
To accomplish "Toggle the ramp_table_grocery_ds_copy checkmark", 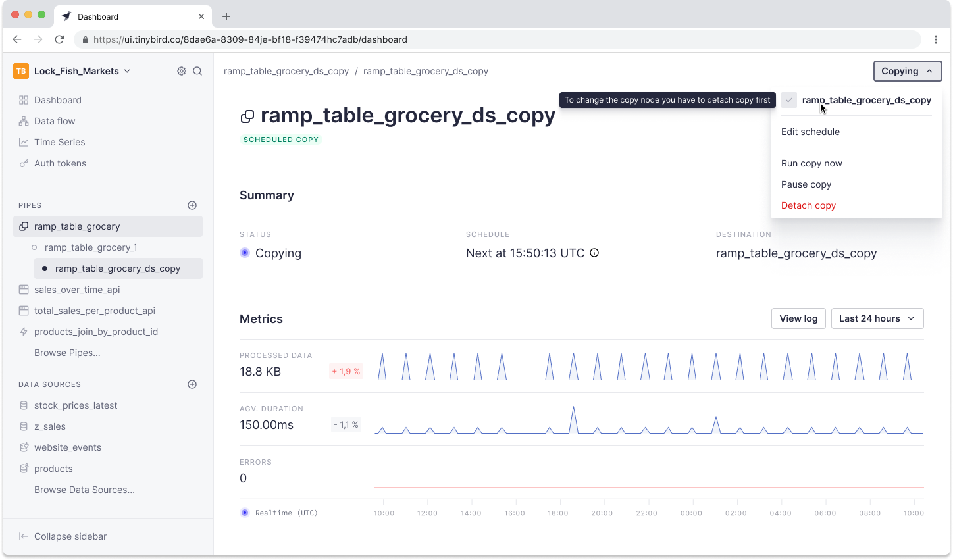I will click(x=789, y=100).
